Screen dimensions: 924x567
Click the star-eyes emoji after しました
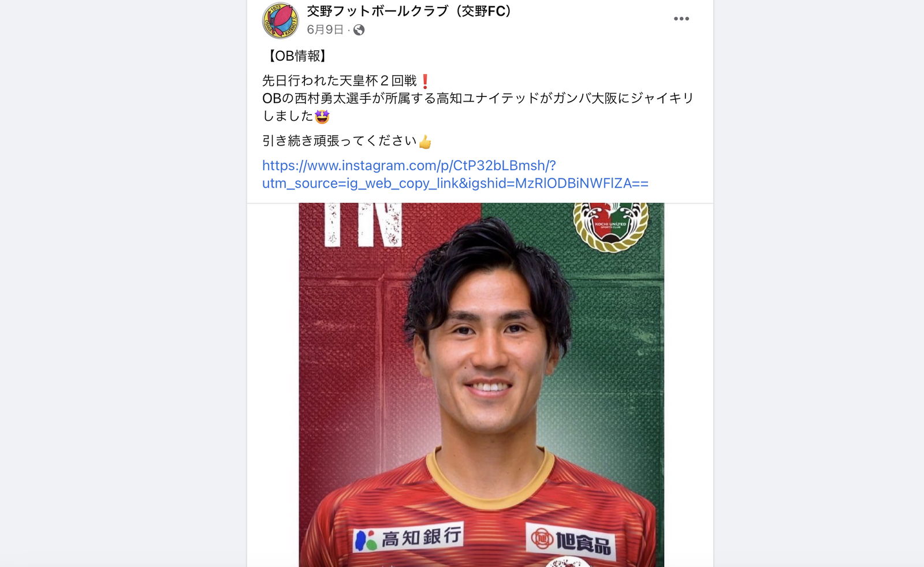click(322, 117)
